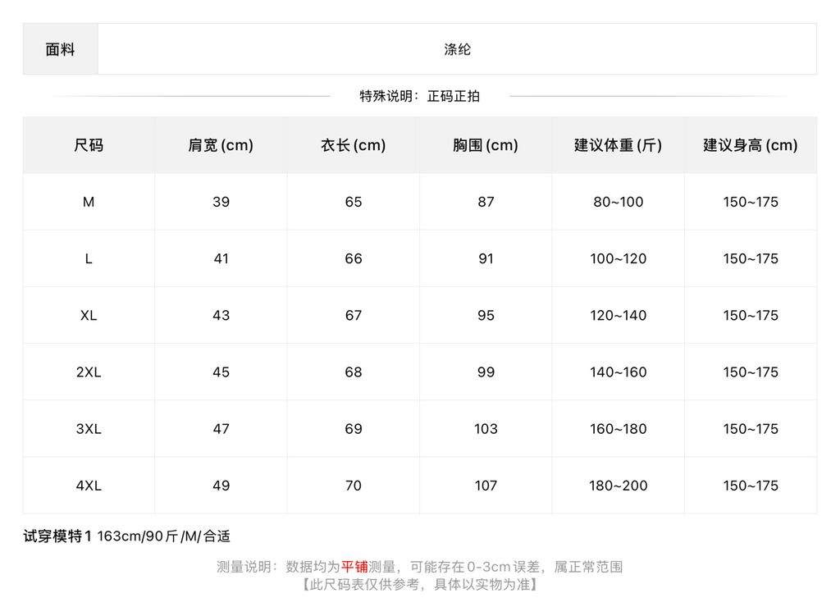Select shoulder width value 45

pos(221,372)
